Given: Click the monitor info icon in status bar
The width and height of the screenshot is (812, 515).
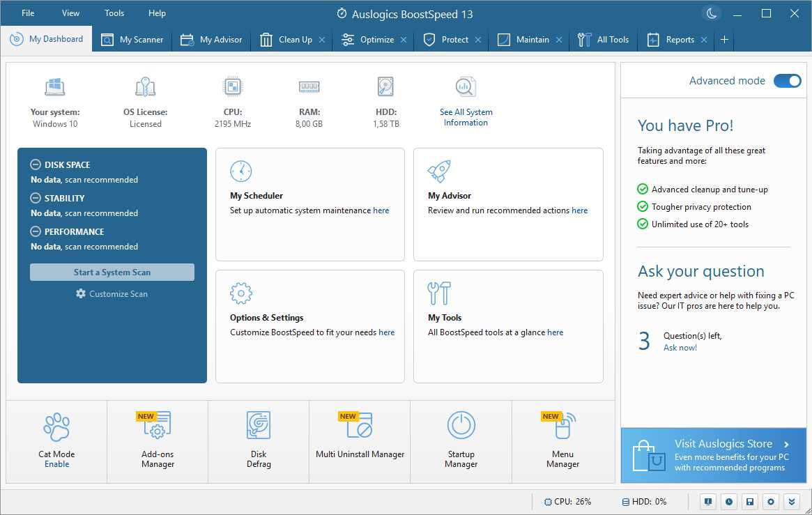Looking at the screenshot, I should click(708, 502).
